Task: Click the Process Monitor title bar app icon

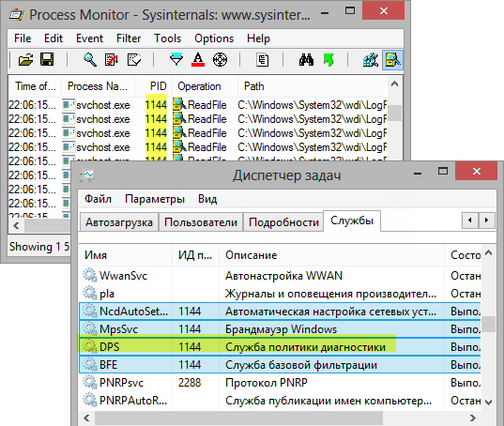Action: tap(16, 15)
